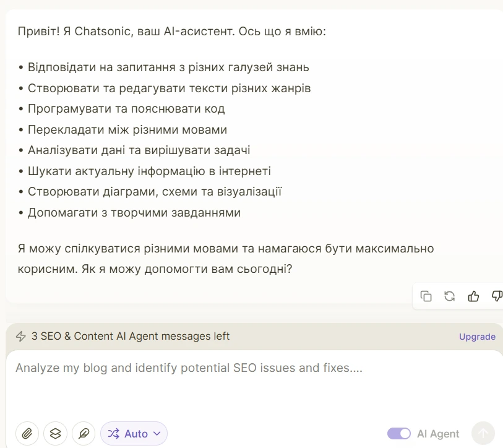Regenerate the response with refresh icon
This screenshot has width=503, height=448.
[449, 296]
